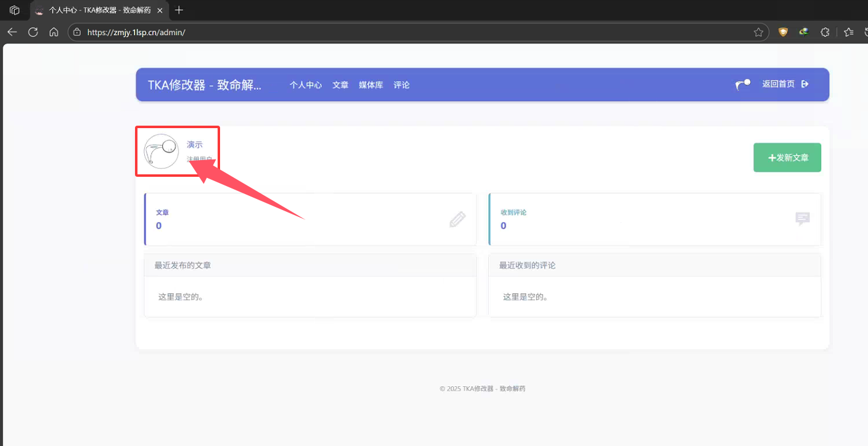The image size is (868, 446).
Task: Open the favorites list icon in toolbar
Action: pos(849,32)
